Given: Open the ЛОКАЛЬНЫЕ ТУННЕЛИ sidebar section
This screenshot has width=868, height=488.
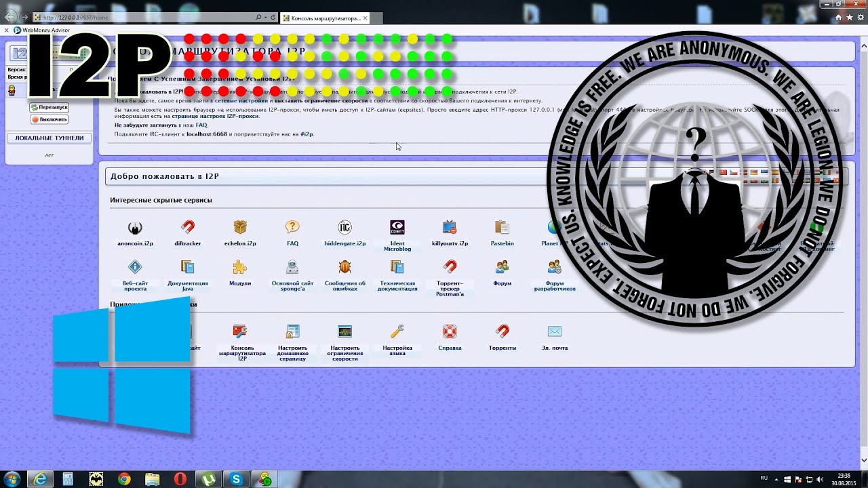Looking at the screenshot, I should pos(50,138).
